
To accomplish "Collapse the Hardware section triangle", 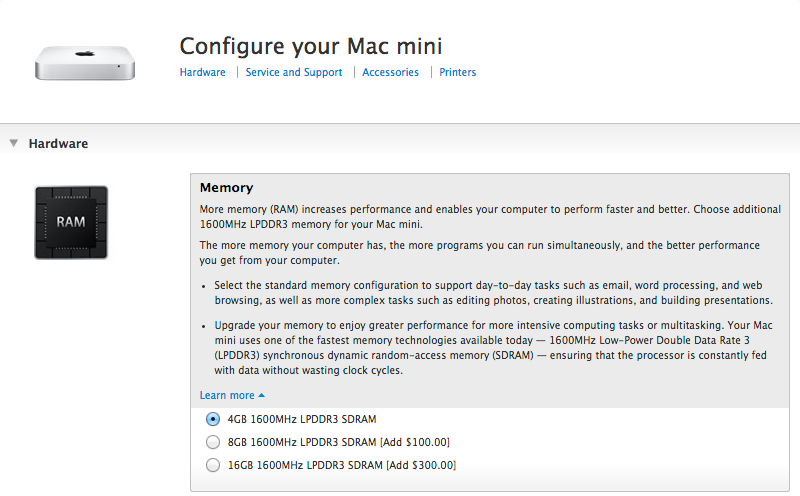I will coord(14,143).
